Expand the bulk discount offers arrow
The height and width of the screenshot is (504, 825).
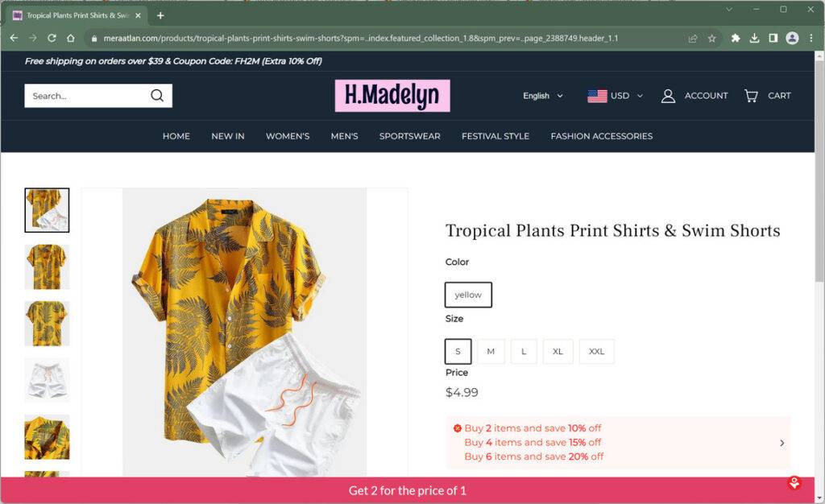(781, 443)
